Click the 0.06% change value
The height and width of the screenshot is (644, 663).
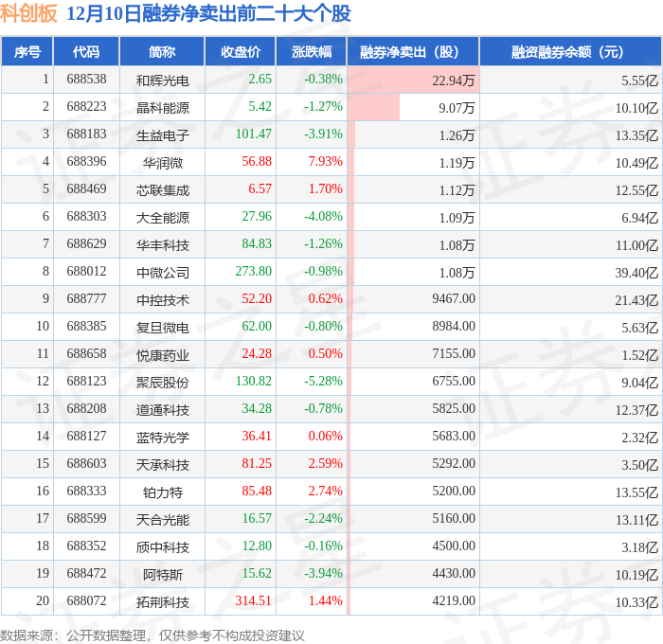pos(325,437)
